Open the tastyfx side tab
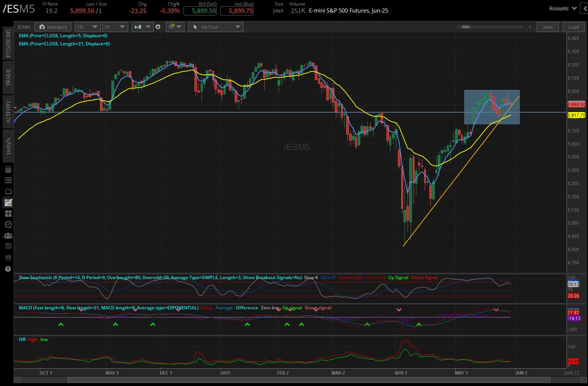The height and width of the screenshot is (386, 588). click(8, 146)
